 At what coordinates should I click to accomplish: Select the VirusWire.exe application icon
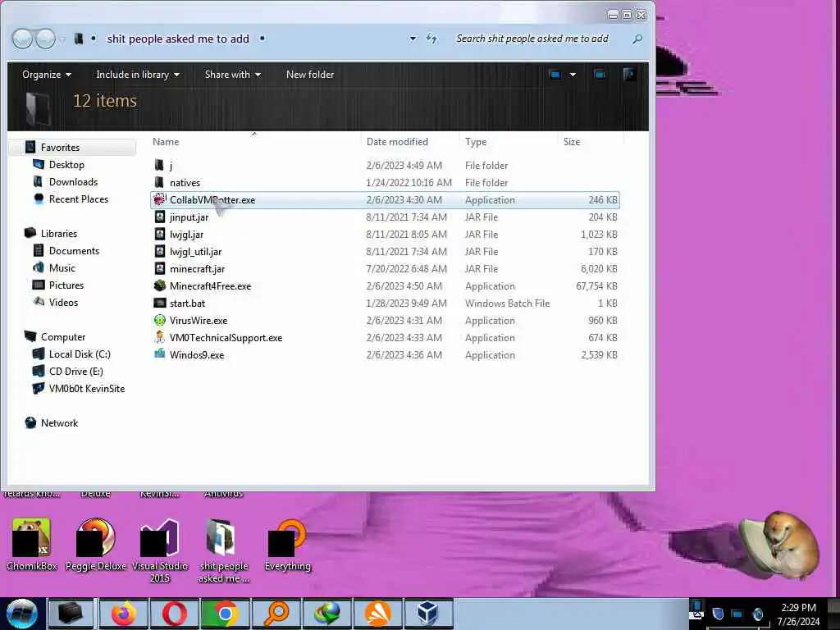click(x=160, y=321)
